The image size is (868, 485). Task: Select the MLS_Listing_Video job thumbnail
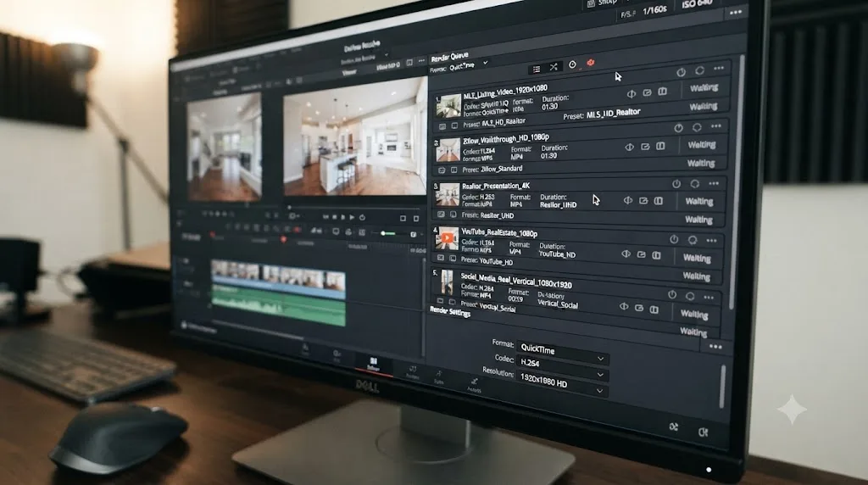[x=448, y=106]
